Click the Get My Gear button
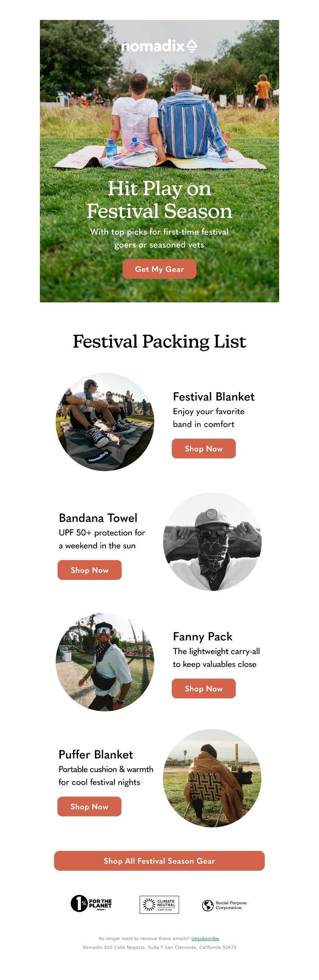Viewport: 319px width, 980px height. (x=159, y=269)
